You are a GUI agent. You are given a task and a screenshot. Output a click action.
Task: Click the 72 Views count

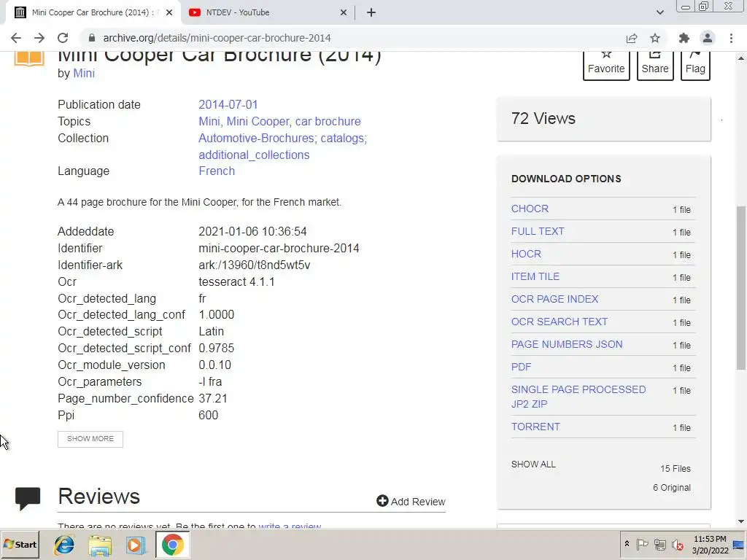tap(543, 119)
